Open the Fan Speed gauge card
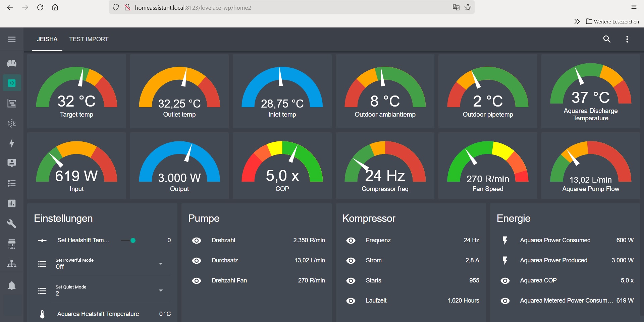The height and width of the screenshot is (322, 644). [x=488, y=166]
